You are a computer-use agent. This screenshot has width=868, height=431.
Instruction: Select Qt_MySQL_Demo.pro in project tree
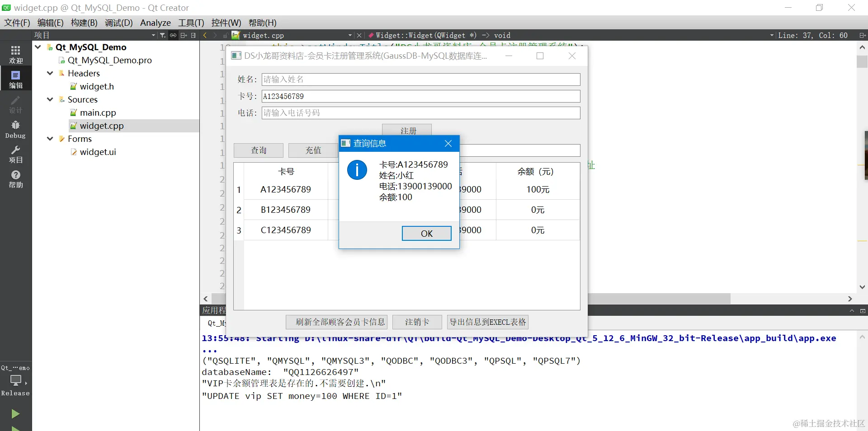pos(109,60)
